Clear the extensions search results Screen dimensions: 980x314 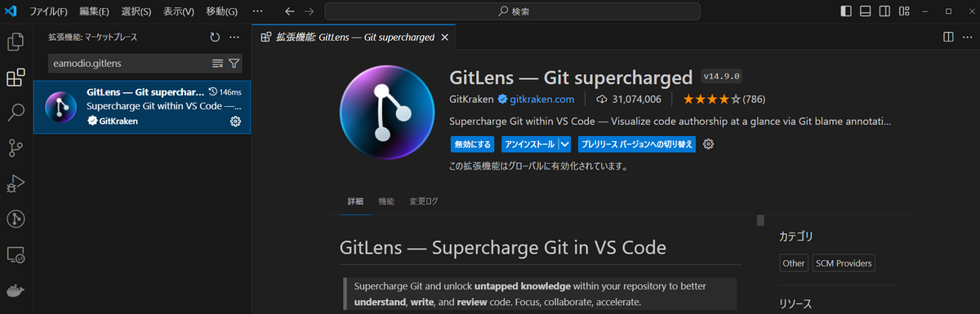[x=218, y=63]
